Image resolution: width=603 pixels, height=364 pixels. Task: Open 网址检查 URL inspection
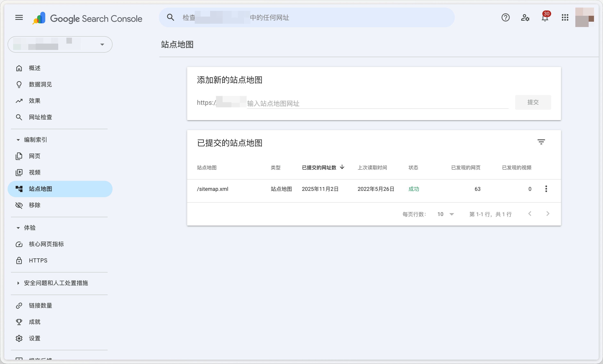click(60, 117)
